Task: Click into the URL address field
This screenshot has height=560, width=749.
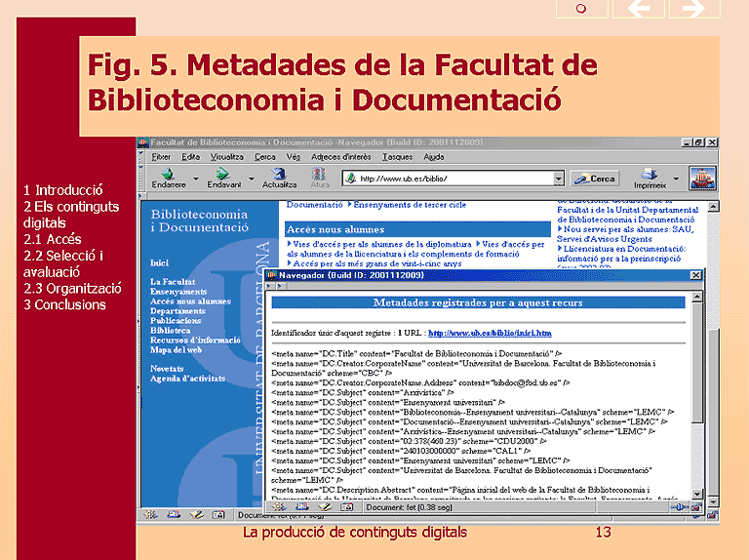Action: [453, 179]
